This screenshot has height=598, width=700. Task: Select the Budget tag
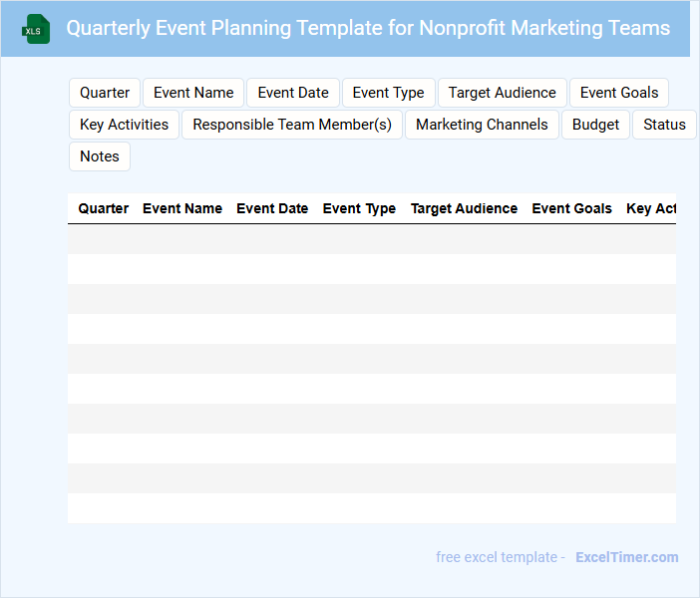595,125
